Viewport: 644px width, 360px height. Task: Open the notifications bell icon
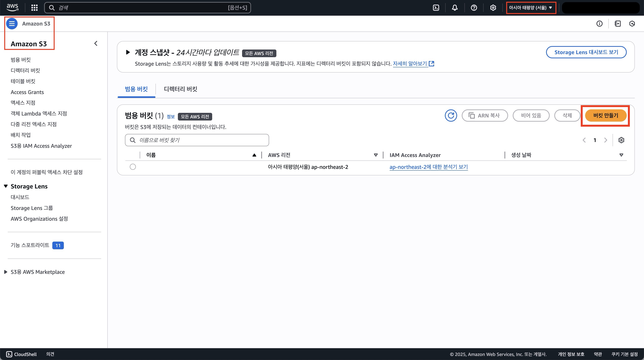click(455, 8)
